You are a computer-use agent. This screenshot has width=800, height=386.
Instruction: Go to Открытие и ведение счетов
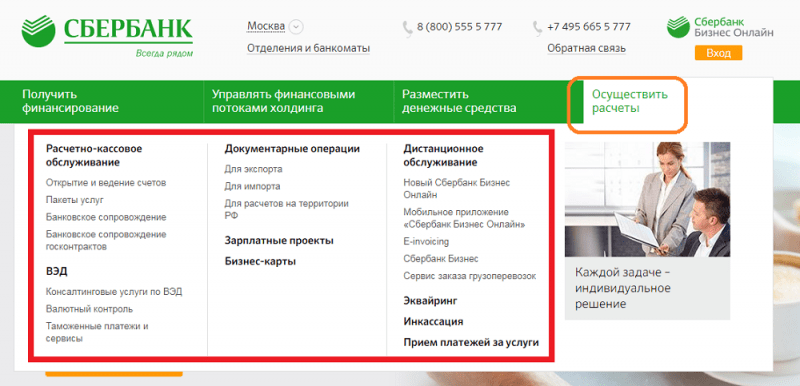click(x=106, y=183)
